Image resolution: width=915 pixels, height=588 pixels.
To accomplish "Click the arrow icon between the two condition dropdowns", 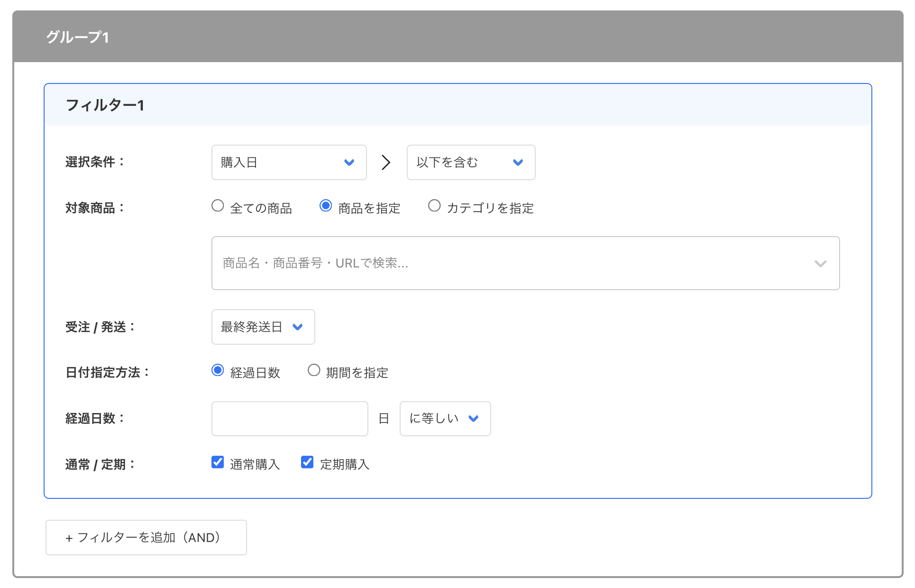I will 386,162.
